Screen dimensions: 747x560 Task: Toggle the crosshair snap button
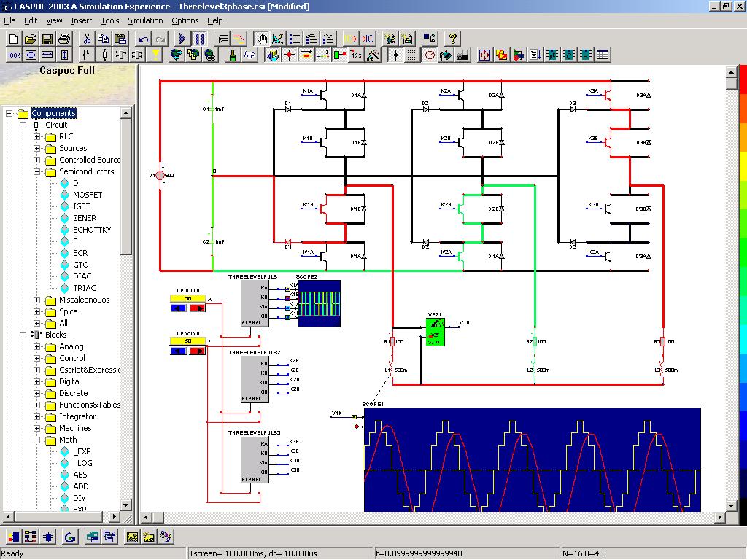395,55
